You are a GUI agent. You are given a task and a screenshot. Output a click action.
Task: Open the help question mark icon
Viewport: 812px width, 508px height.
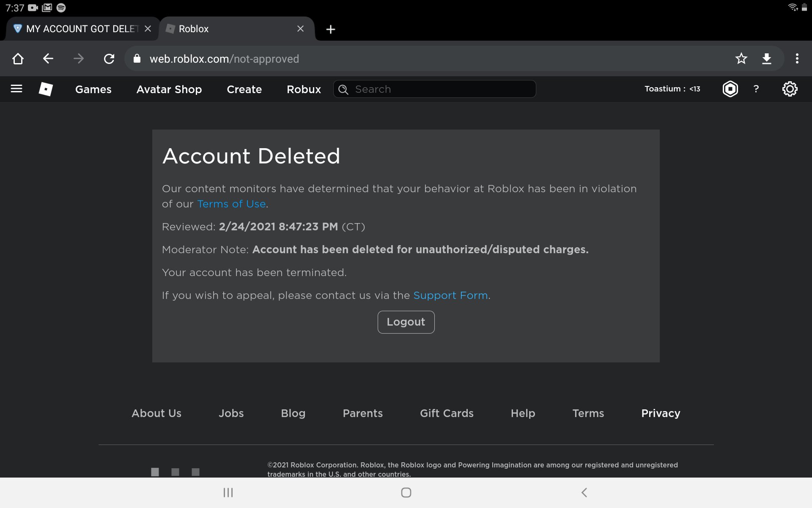[756, 89]
